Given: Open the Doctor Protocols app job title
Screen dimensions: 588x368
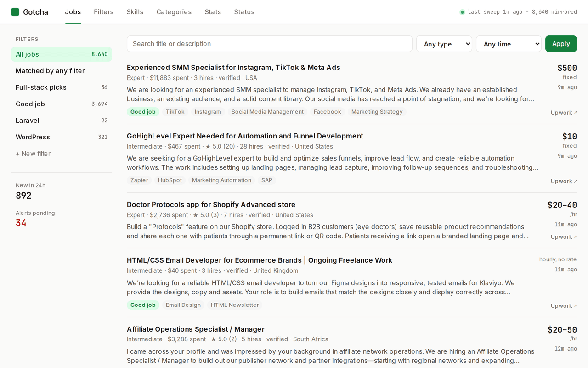Looking at the screenshot, I should (x=211, y=205).
